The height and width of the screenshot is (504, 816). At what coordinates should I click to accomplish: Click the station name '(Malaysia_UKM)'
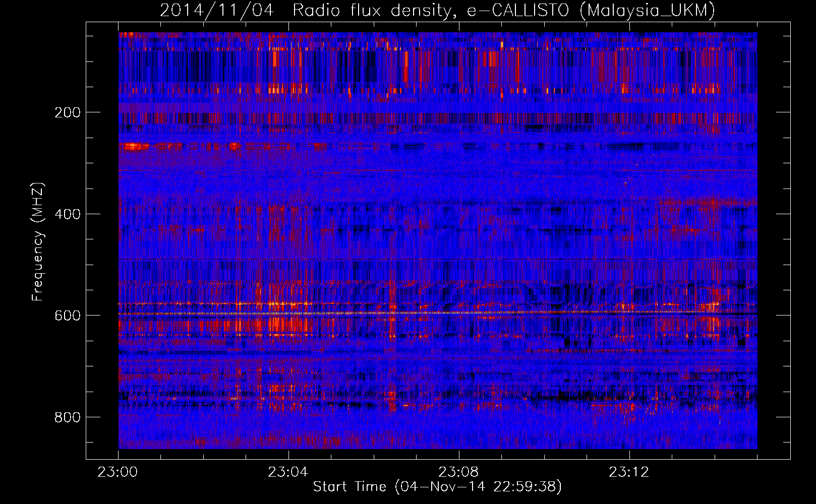tap(648, 11)
